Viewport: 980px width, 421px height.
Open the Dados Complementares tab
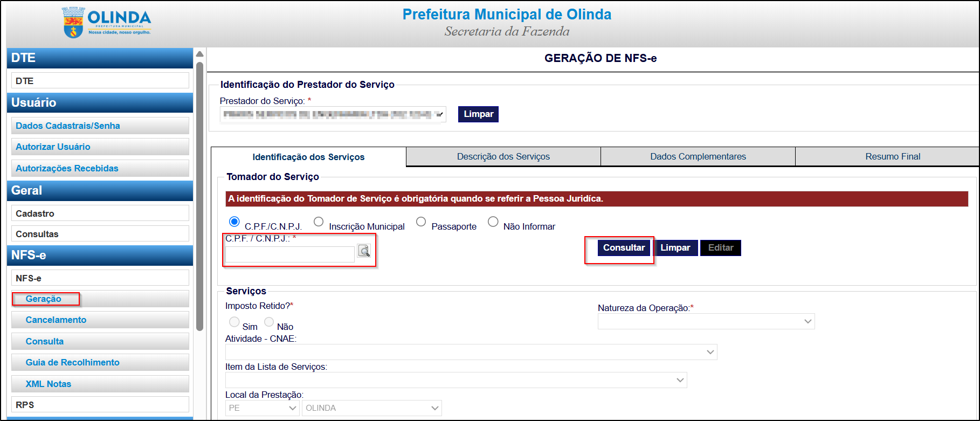tap(698, 156)
